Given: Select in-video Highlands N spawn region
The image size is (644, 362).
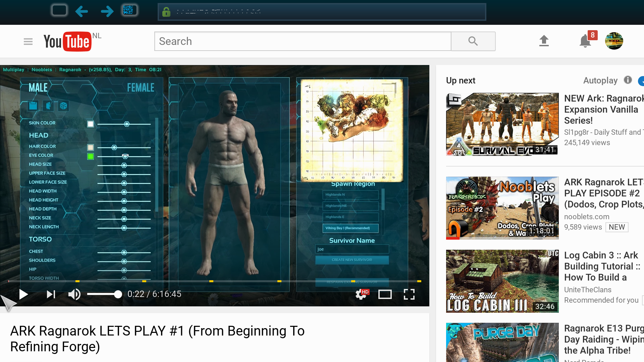Looking at the screenshot, I should tap(351, 195).
